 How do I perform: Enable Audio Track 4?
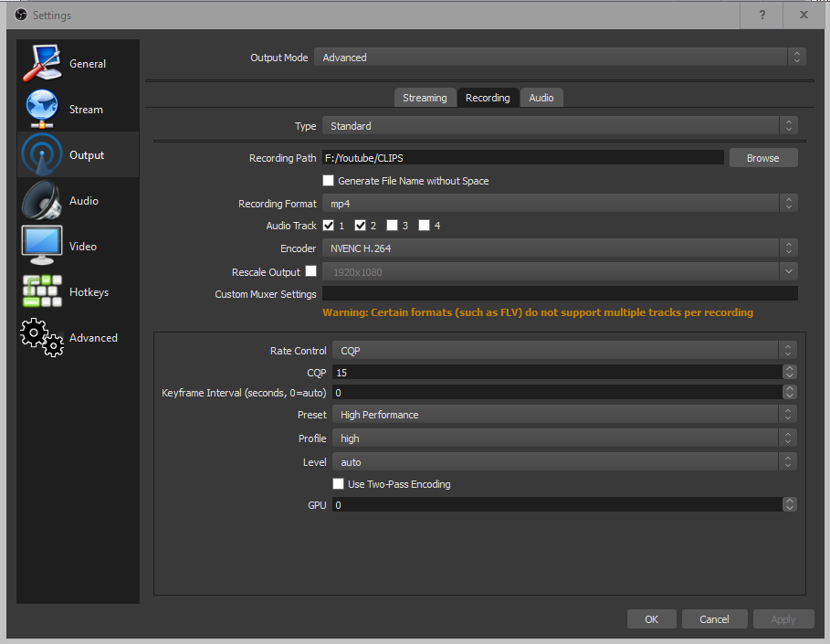pos(424,226)
